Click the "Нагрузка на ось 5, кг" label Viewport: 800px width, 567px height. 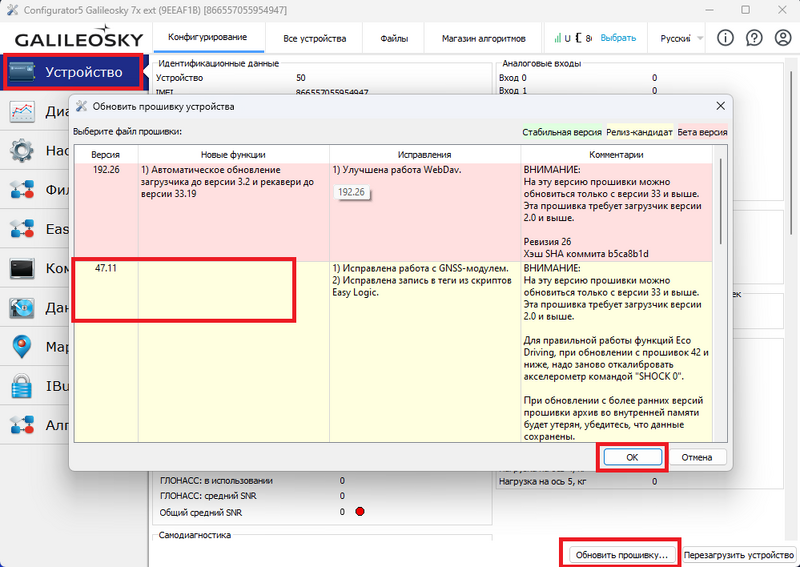(x=542, y=481)
